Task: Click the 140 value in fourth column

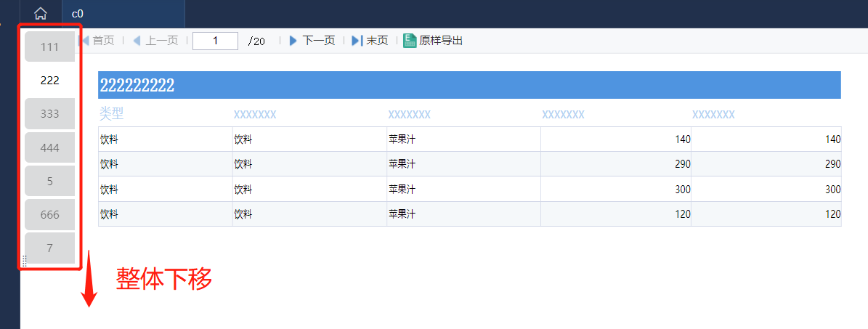Action: click(x=683, y=139)
